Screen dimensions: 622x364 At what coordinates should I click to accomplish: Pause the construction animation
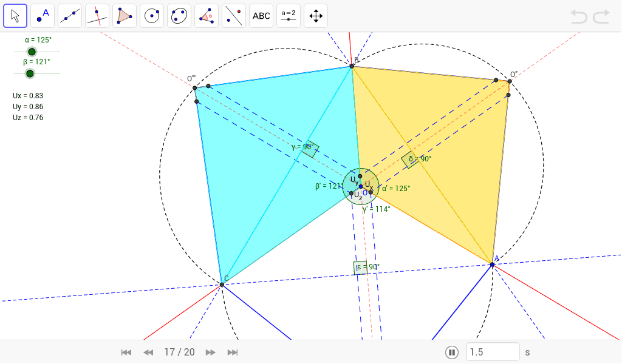(x=452, y=352)
